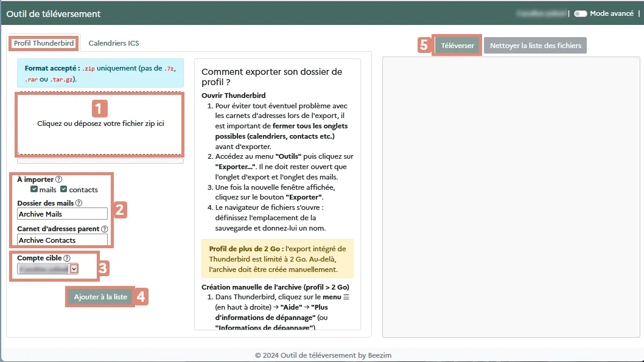Click the Outil de téléversement header title
The width and height of the screenshot is (644, 362).
coord(54,14)
